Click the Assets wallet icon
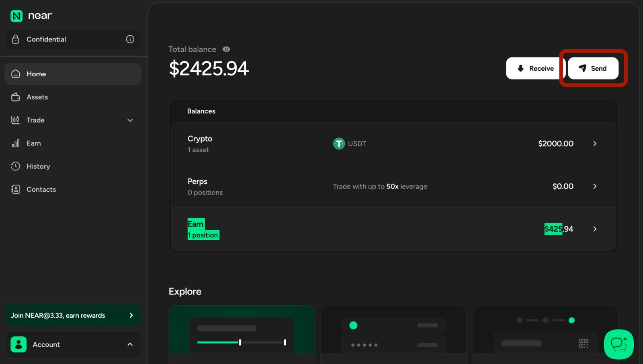643x364 pixels. tap(16, 97)
